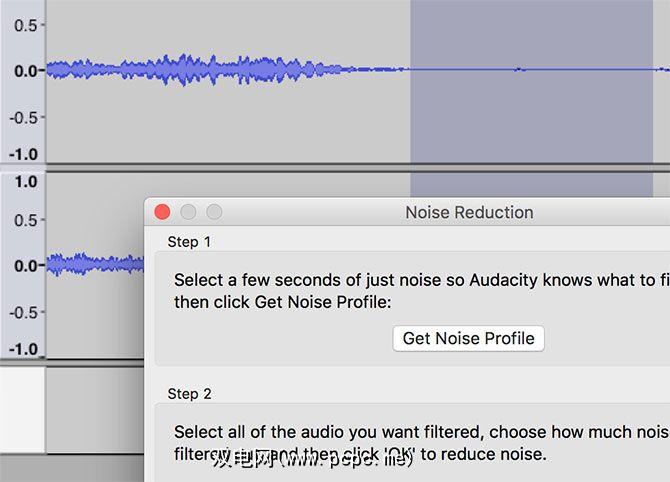The width and height of the screenshot is (670, 482).
Task: Close the Noise Reduction dialog
Action: click(x=162, y=212)
